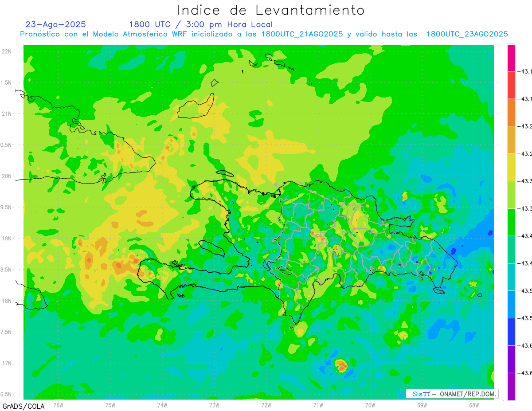Click the 'ONAMET/REP.DOM.' credit text
The image size is (532, 411).
(x=467, y=394)
